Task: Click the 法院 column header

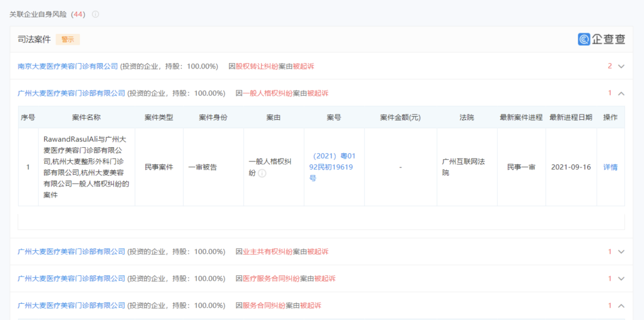Action: click(467, 117)
